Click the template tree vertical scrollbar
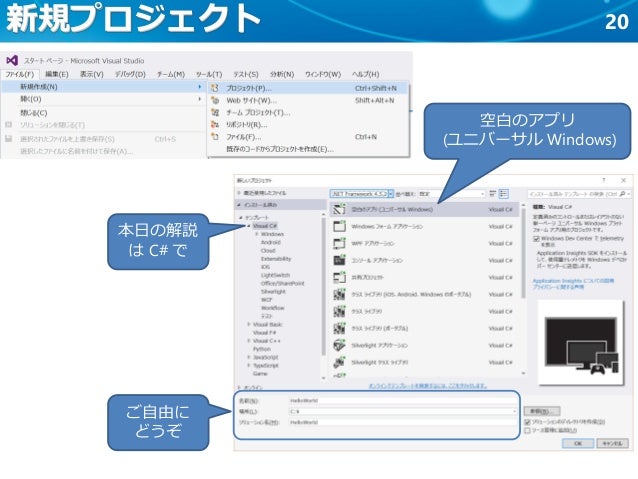The width and height of the screenshot is (638, 479). click(x=323, y=287)
